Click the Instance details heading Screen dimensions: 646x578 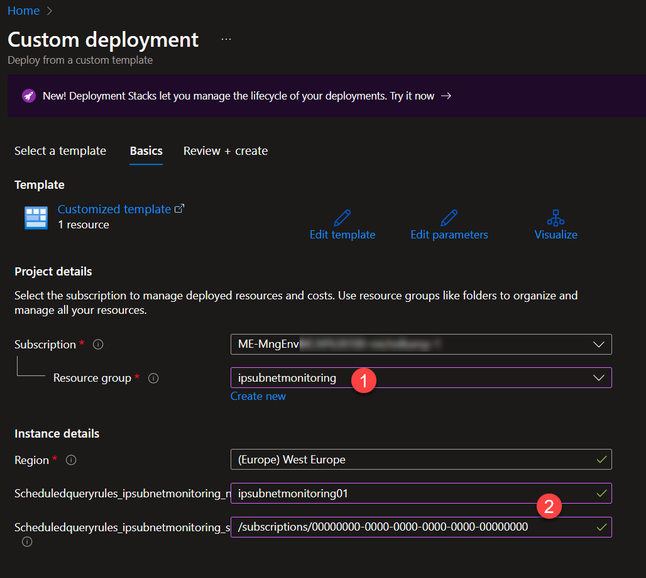pyautogui.click(x=57, y=434)
